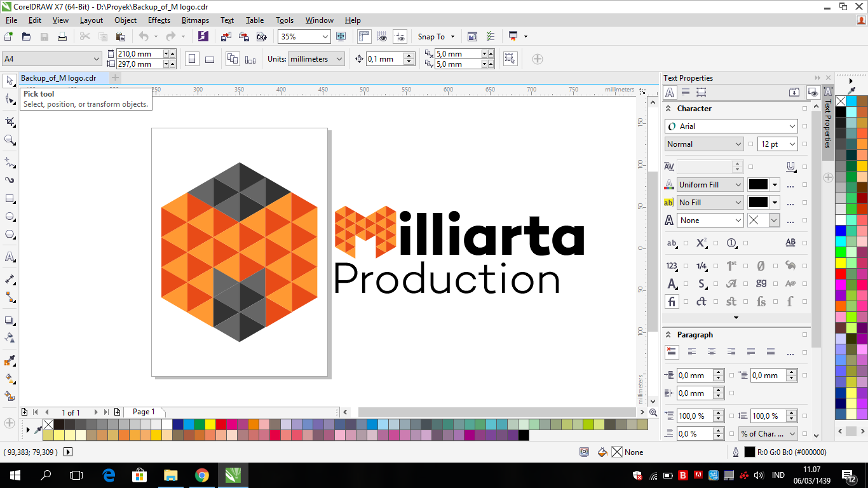Activate the Color Eyedropper tool
Viewport: 868px width, 488px height.
pos(10,360)
